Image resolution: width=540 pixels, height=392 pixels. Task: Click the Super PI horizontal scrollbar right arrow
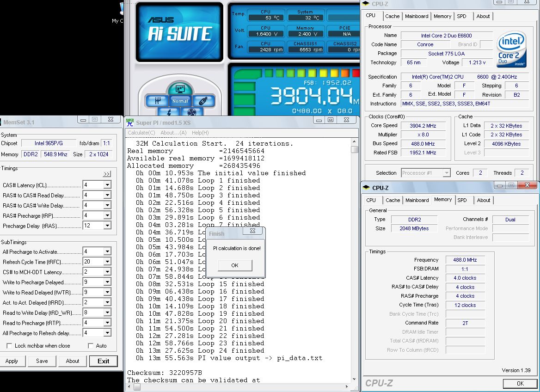pos(347,387)
